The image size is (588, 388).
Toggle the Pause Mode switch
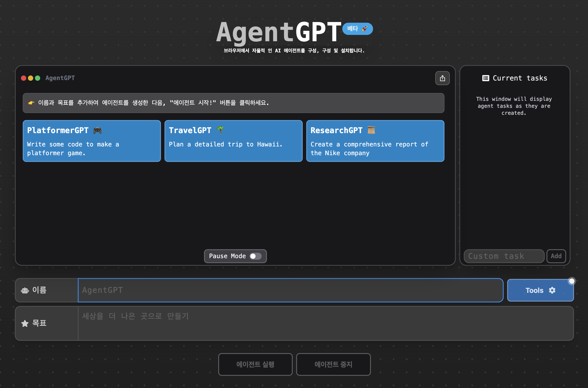(x=255, y=256)
